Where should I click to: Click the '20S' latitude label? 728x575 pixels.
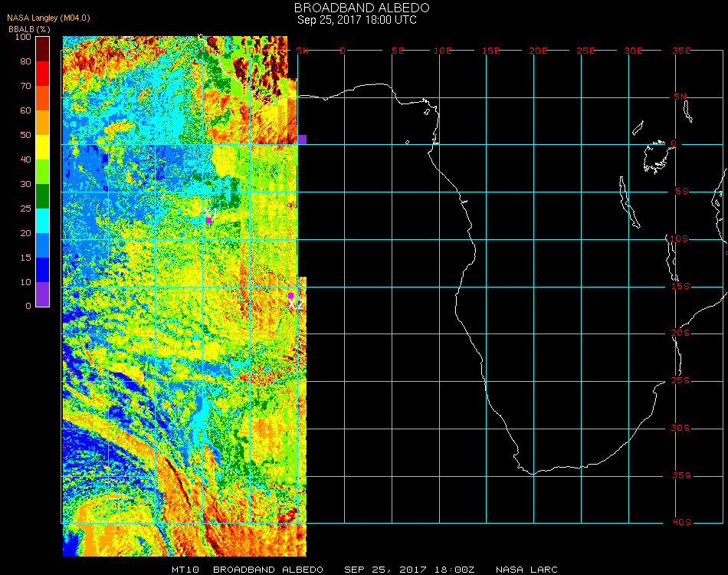coord(680,333)
